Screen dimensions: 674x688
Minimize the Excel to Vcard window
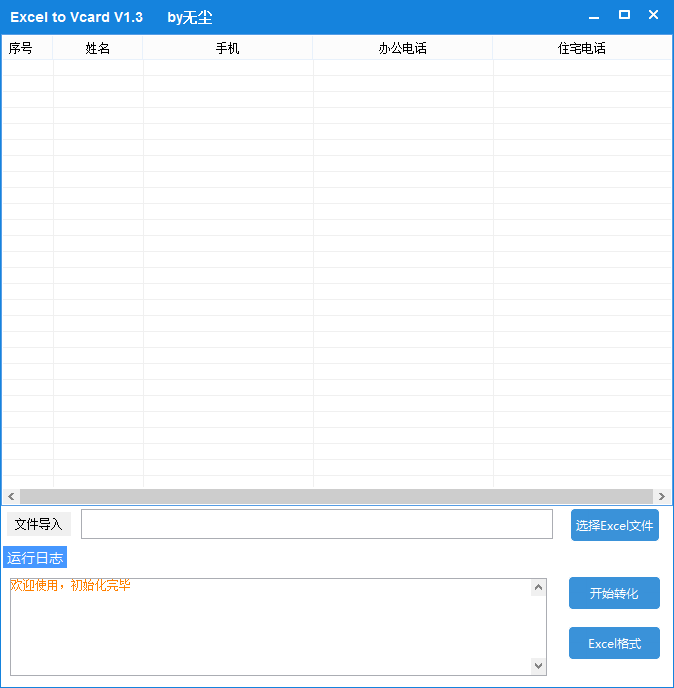click(x=594, y=17)
